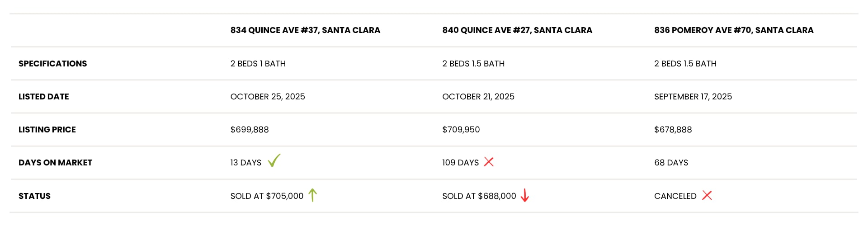The image size is (868, 226).
Task: Click the green up arrow after SOLD AT $705,000
Action: (312, 195)
